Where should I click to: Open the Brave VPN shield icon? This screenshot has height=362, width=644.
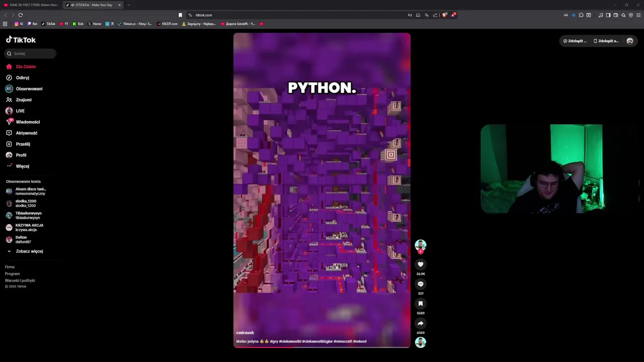click(631, 15)
